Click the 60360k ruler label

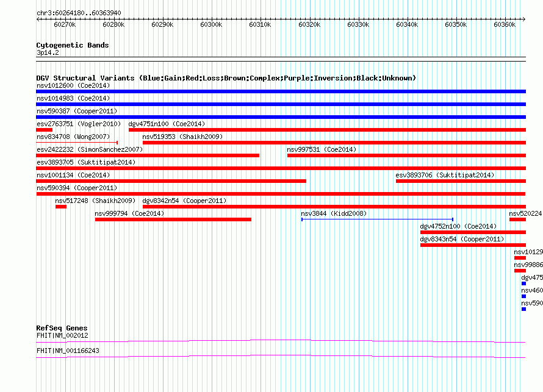[505, 24]
